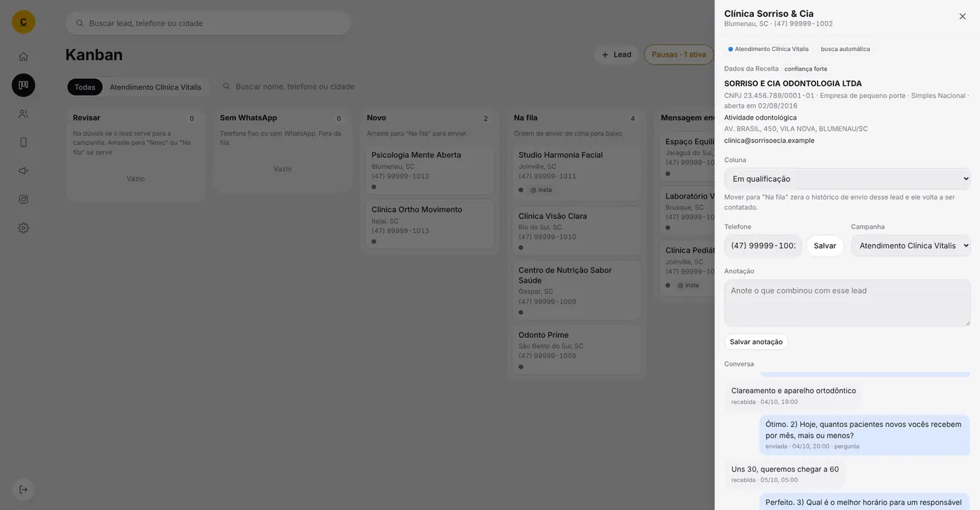Open the Psicologia Mente Aberta card

[x=430, y=170]
